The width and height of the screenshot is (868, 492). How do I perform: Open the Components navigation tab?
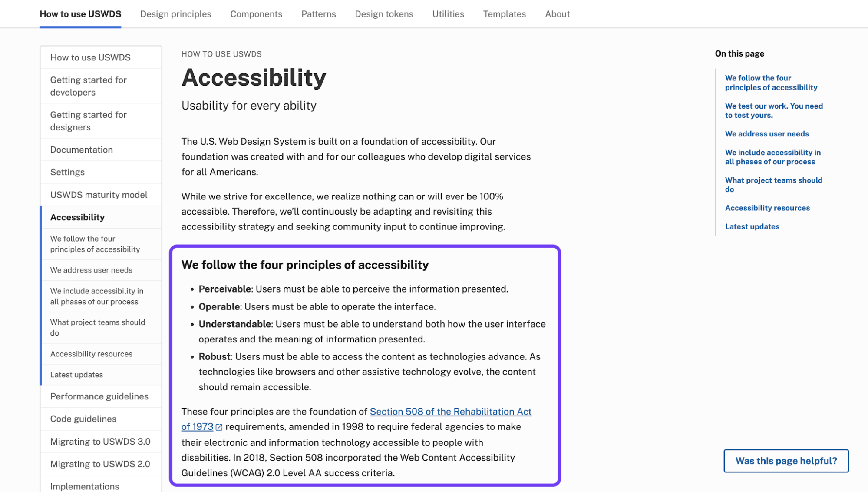tap(256, 14)
